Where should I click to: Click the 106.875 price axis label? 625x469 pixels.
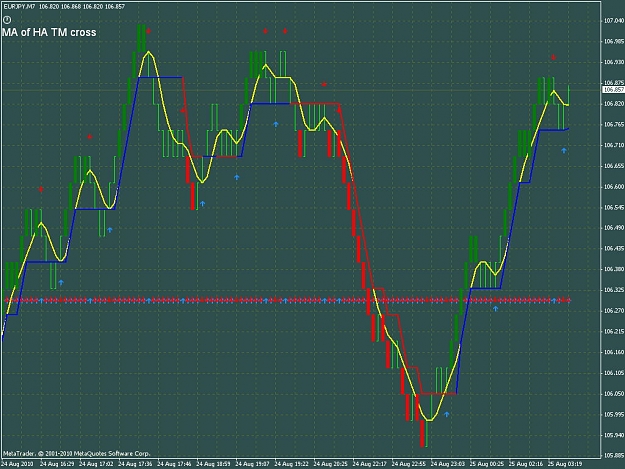(x=614, y=83)
